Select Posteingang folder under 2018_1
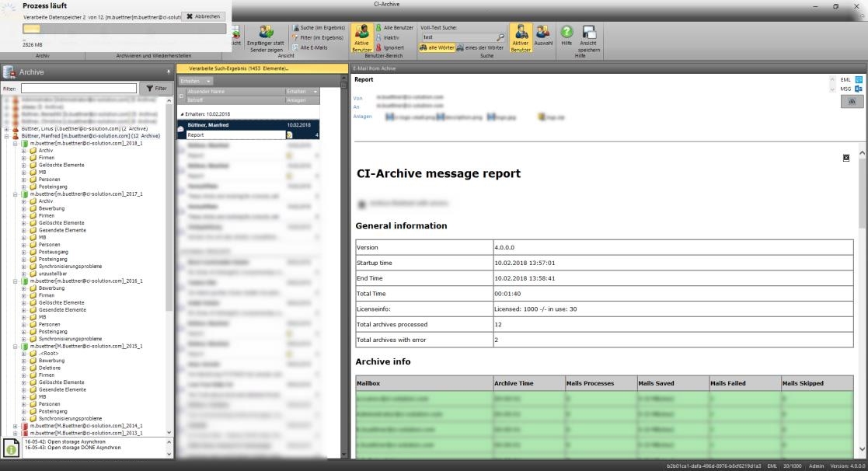 (x=53, y=187)
